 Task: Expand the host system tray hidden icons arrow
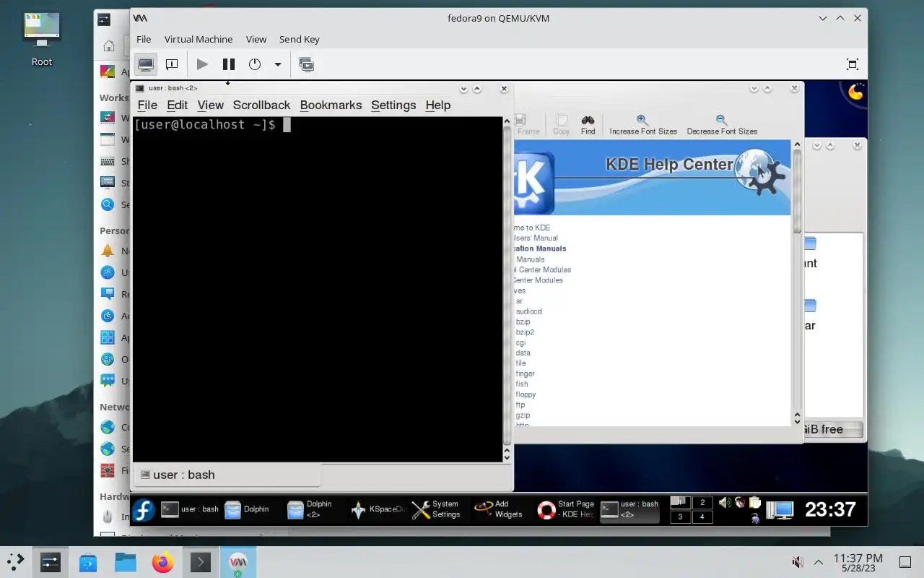819,562
